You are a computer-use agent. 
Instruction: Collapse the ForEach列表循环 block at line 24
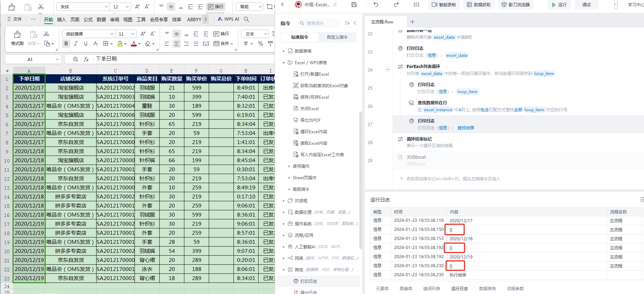tap(388, 70)
